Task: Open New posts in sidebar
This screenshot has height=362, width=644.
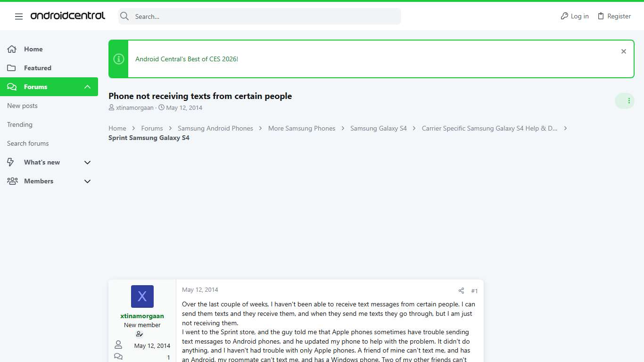Action: tap(22, 106)
